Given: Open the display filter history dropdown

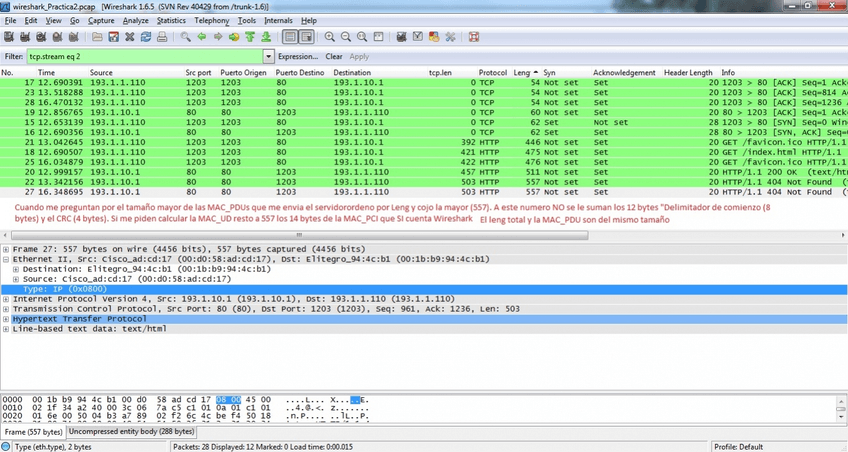Looking at the screenshot, I should tap(268, 57).
